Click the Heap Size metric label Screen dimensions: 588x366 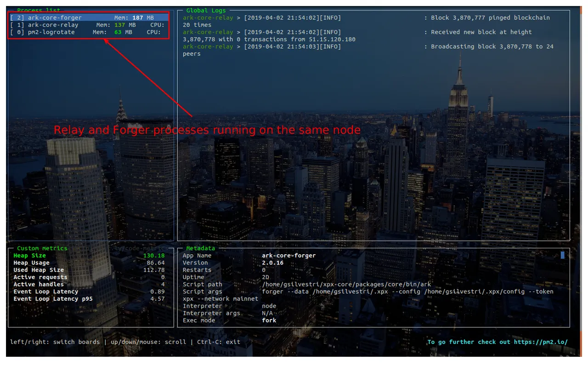pos(30,256)
